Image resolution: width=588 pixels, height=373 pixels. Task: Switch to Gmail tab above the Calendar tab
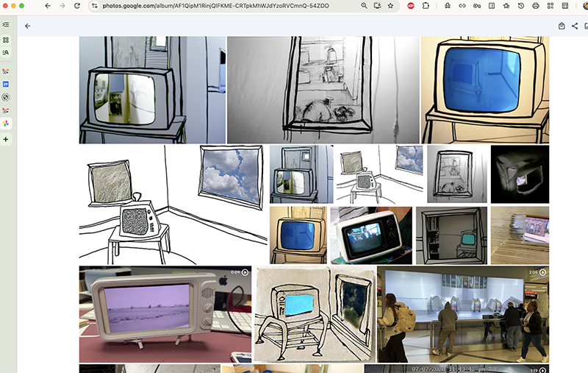[6, 71]
